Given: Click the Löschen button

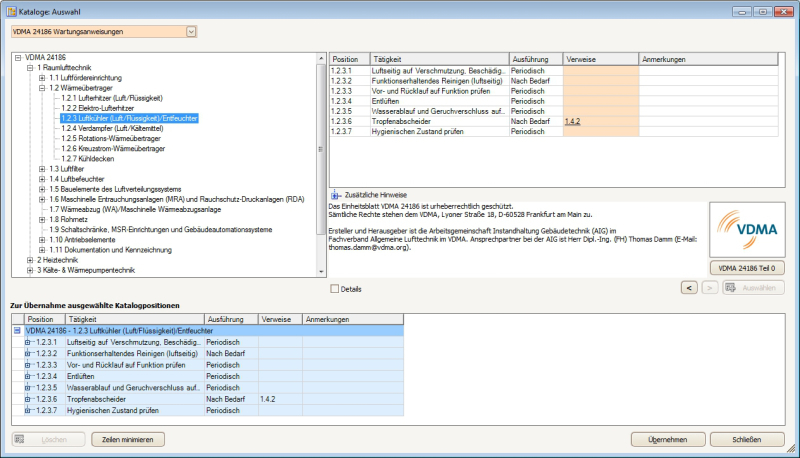Looking at the screenshot, I should (x=48, y=440).
